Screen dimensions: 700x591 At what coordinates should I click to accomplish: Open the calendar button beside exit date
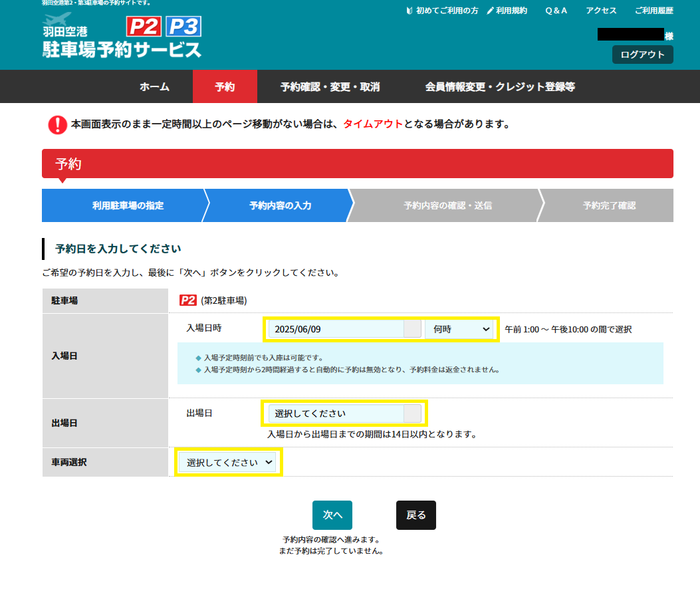point(412,414)
